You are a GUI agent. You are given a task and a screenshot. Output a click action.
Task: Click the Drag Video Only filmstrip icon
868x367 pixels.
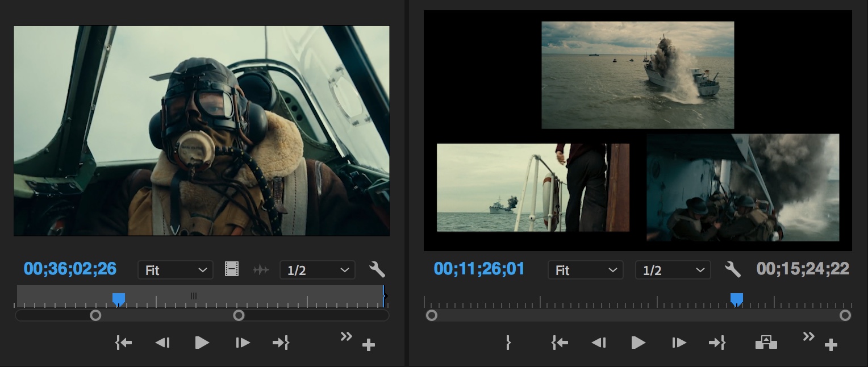(x=232, y=269)
